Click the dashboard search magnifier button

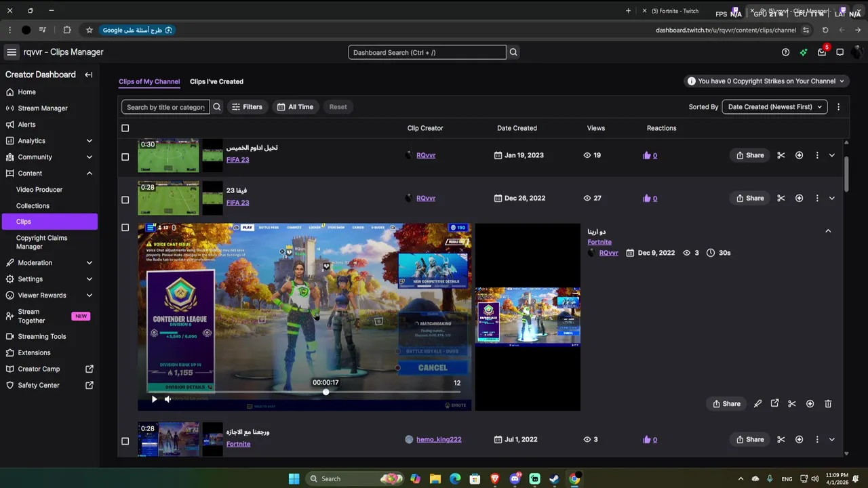click(x=513, y=52)
